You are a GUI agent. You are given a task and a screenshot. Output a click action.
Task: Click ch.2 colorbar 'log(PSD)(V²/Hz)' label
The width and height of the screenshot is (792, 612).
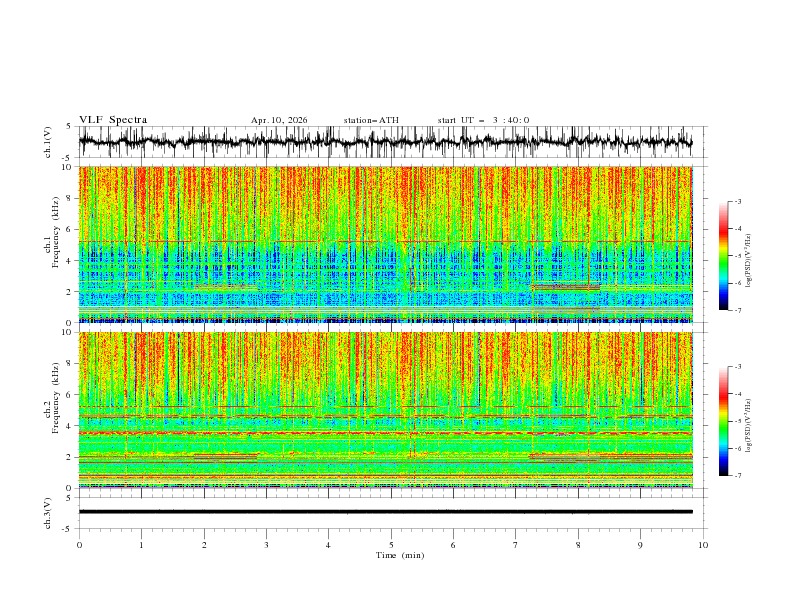pos(749,426)
